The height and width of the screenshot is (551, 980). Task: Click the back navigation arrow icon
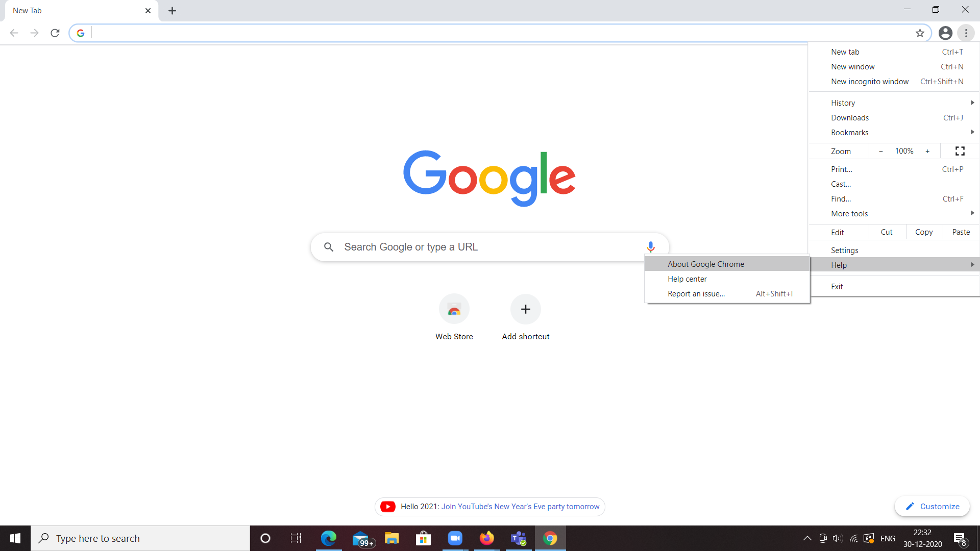pos(13,32)
